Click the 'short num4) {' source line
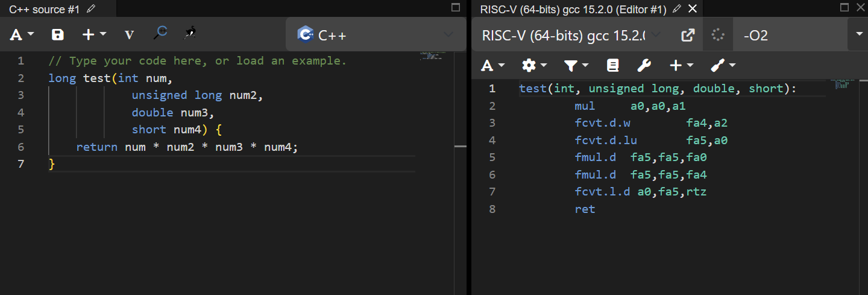 point(177,130)
